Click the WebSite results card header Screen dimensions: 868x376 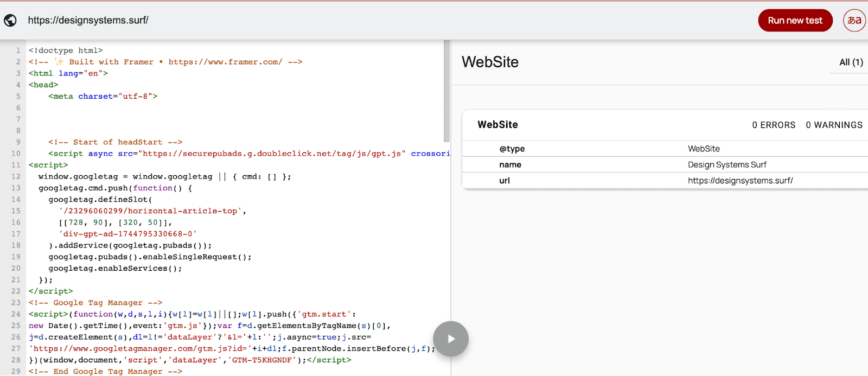click(665, 125)
